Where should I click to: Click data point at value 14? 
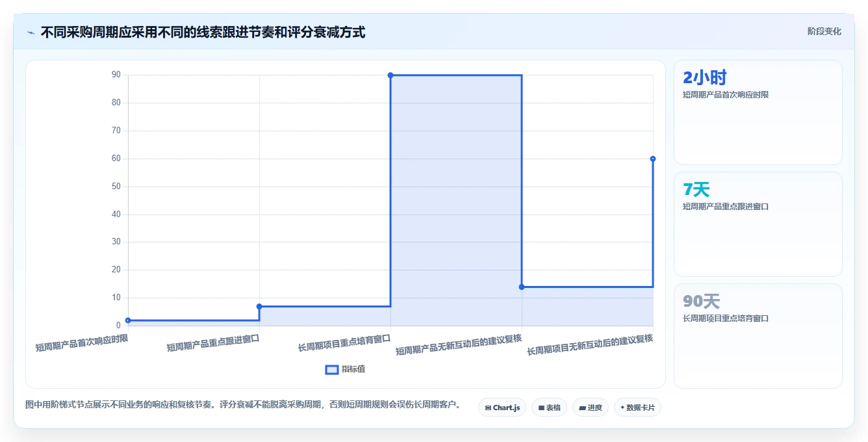tap(522, 287)
